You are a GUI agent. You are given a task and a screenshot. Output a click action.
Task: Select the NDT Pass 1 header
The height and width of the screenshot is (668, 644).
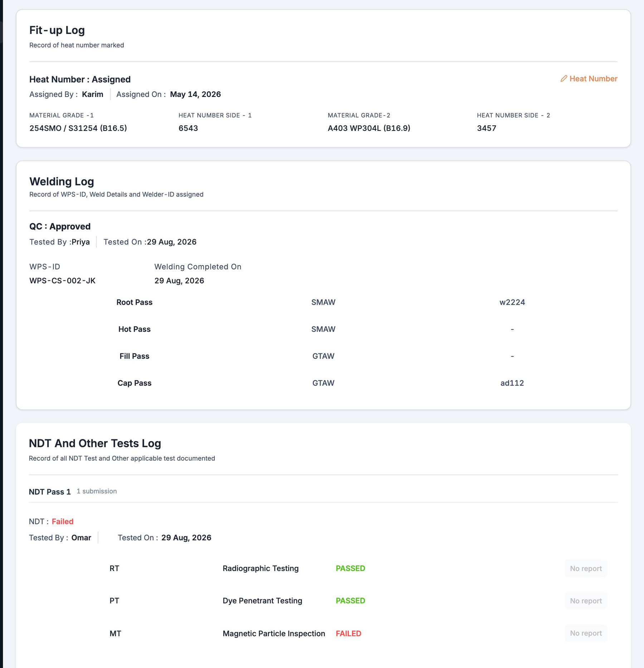[50, 492]
